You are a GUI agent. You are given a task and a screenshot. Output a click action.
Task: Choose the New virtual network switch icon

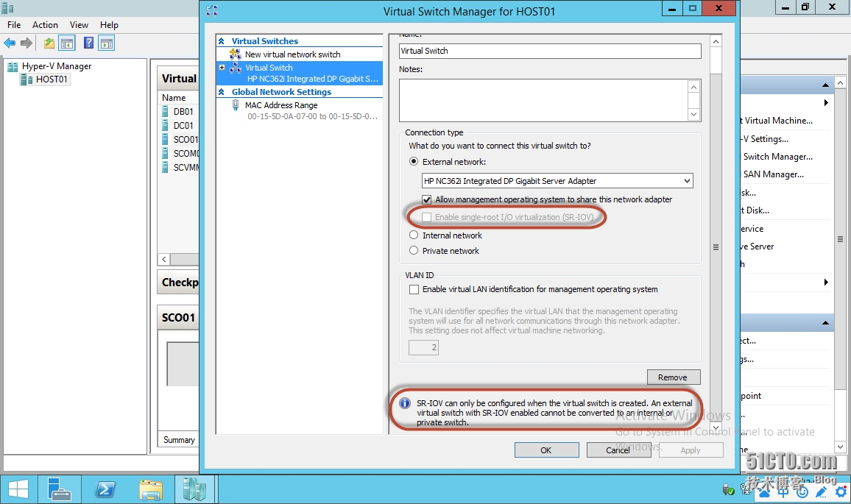tap(235, 54)
